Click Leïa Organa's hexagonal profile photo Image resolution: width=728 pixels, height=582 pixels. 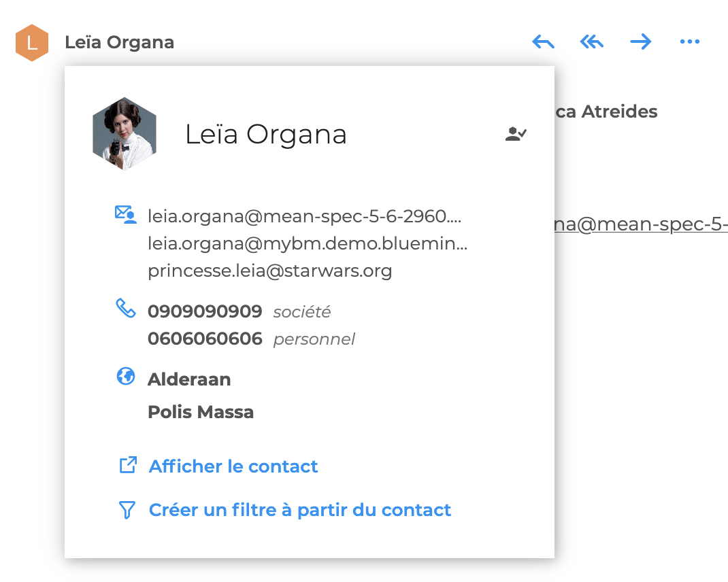(125, 134)
